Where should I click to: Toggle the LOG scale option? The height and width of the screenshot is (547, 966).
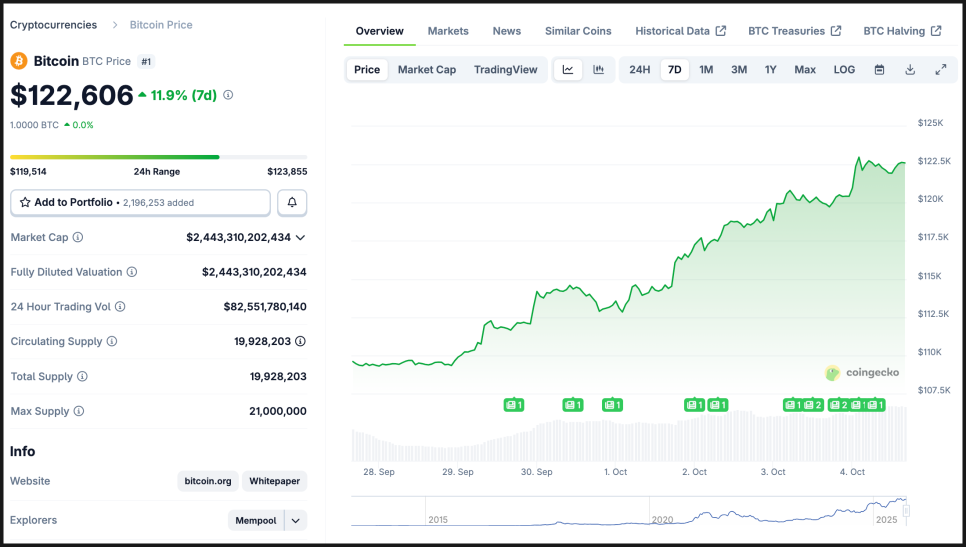(844, 70)
